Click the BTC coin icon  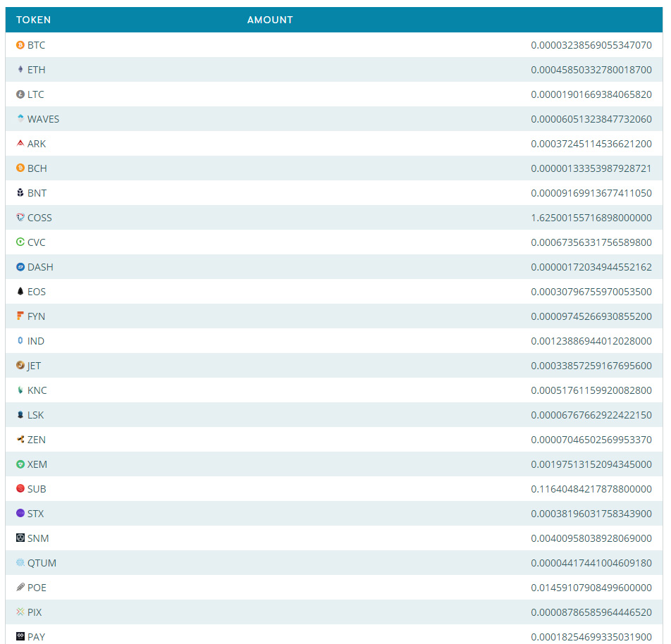[20, 45]
